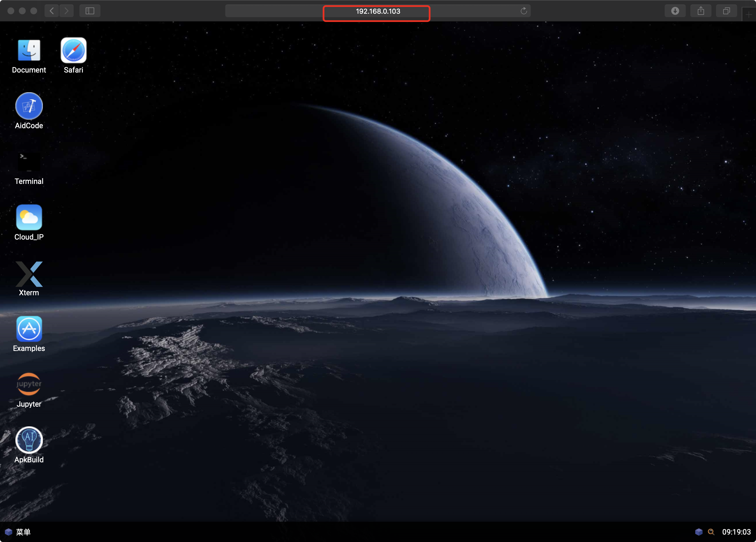Launch Jupyter from the desktop
756x542 pixels.
pos(29,384)
